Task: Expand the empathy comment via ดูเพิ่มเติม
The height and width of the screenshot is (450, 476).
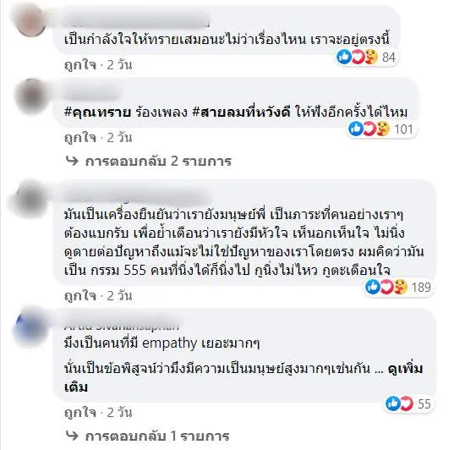Action: click(x=243, y=378)
